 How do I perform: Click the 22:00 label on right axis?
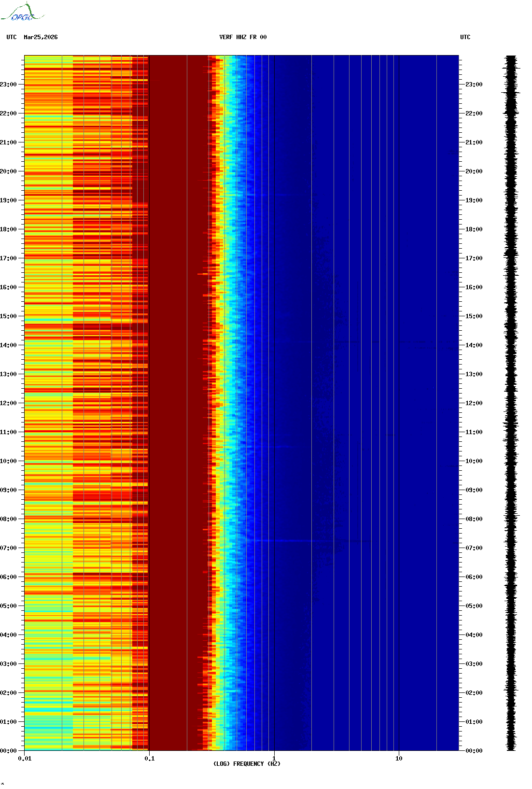(x=474, y=113)
